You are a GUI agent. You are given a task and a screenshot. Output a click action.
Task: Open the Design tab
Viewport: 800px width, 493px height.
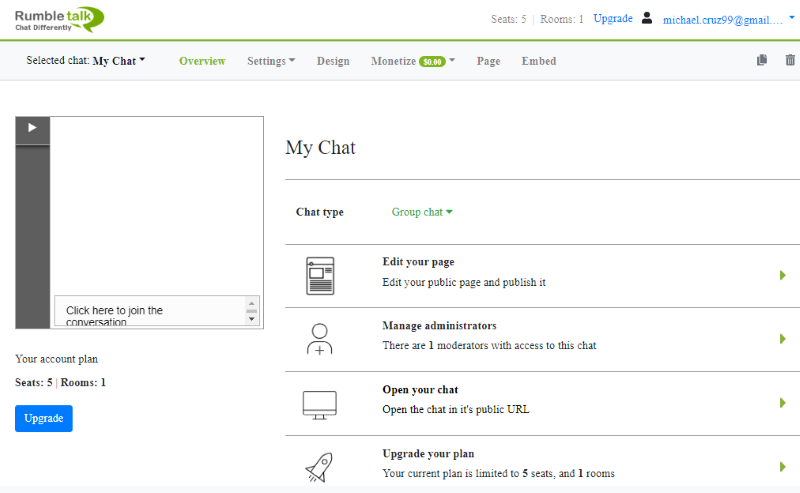pyautogui.click(x=333, y=61)
